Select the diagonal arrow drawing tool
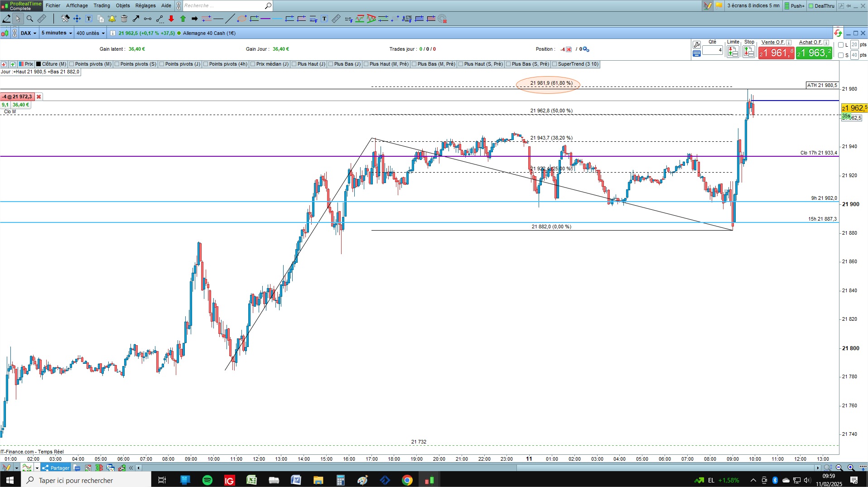Viewport: 868px width, 487px height. pos(136,19)
